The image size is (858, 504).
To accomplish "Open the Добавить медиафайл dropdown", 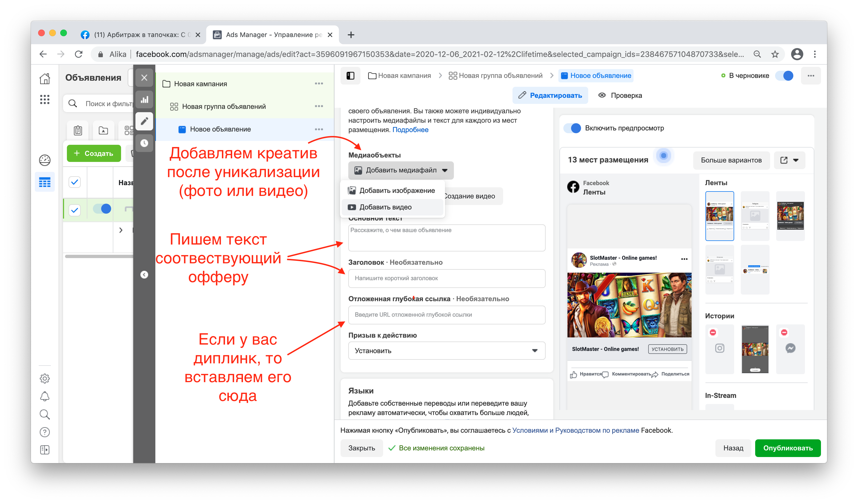I will coord(401,170).
